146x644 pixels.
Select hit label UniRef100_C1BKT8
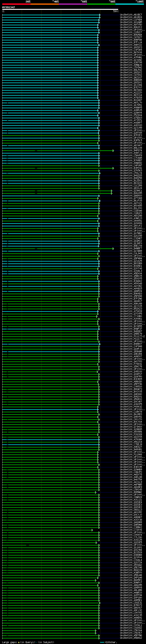131,412
